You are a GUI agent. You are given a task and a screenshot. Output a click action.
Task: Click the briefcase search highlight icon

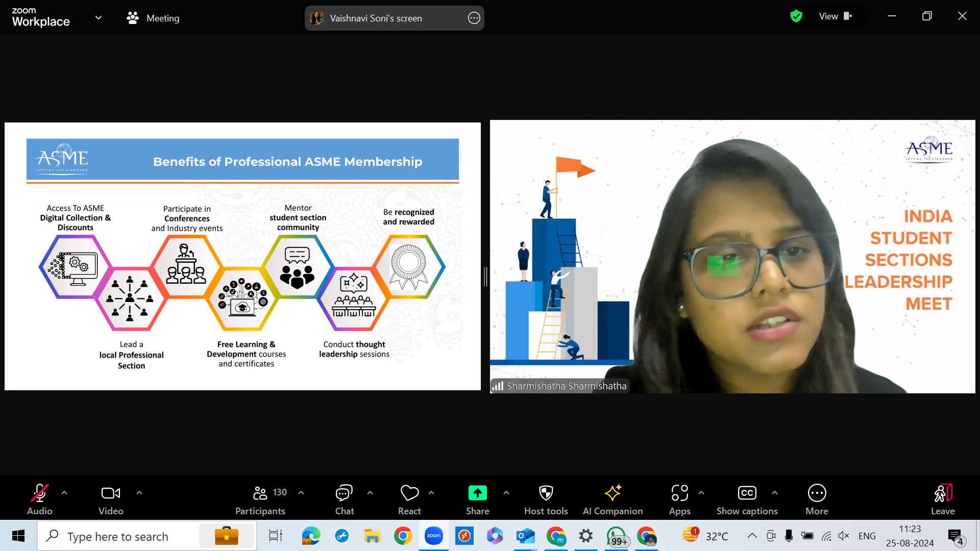pos(227,536)
